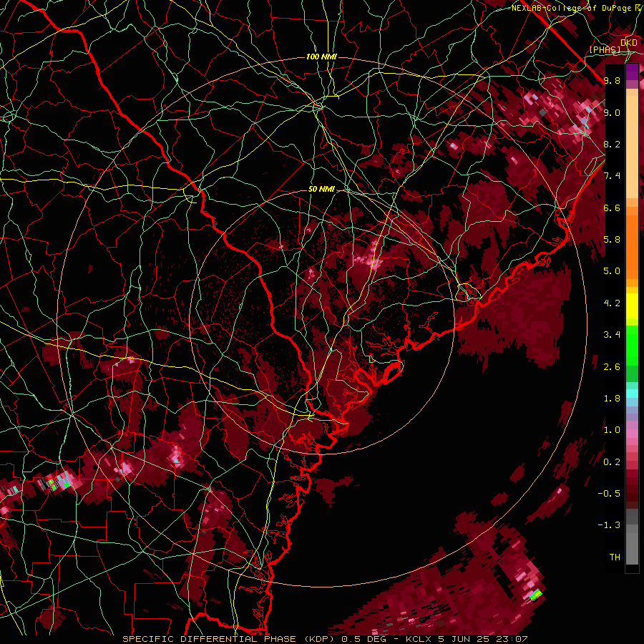The width and height of the screenshot is (644, 644).
Task: Click the 8.2 scale value
Action: (x=612, y=144)
